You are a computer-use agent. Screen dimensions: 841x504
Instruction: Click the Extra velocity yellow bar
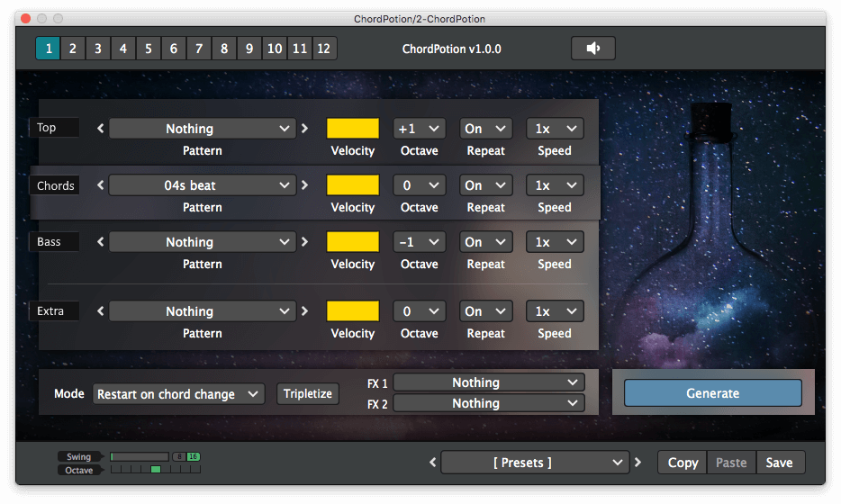coord(352,311)
